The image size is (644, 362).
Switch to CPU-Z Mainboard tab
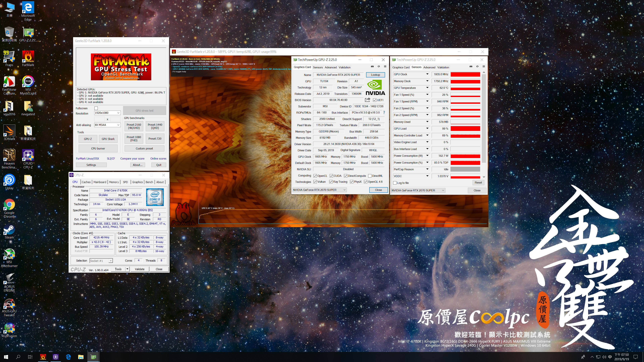point(100,182)
